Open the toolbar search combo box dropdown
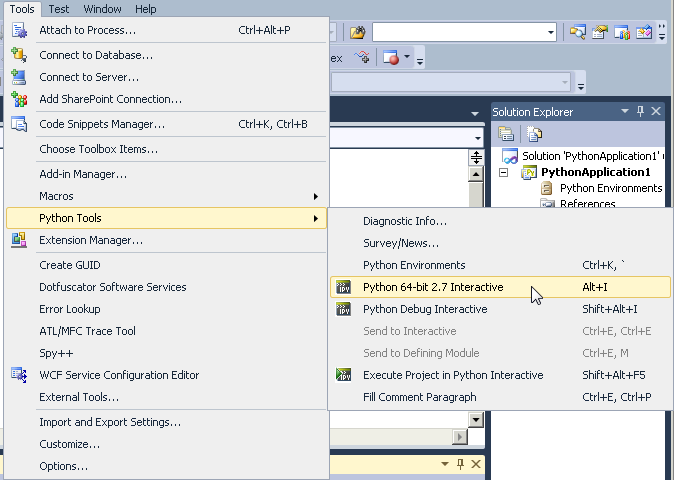This screenshot has height=480, width=674. (551, 32)
